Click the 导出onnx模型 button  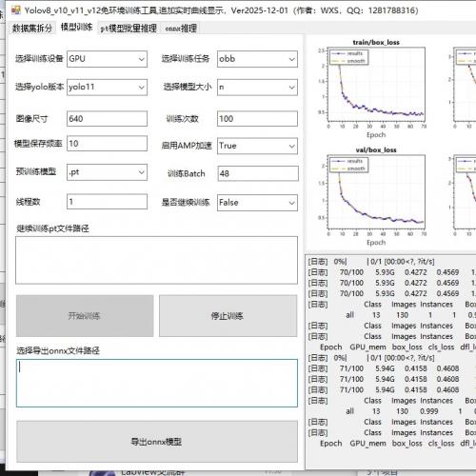(x=157, y=442)
